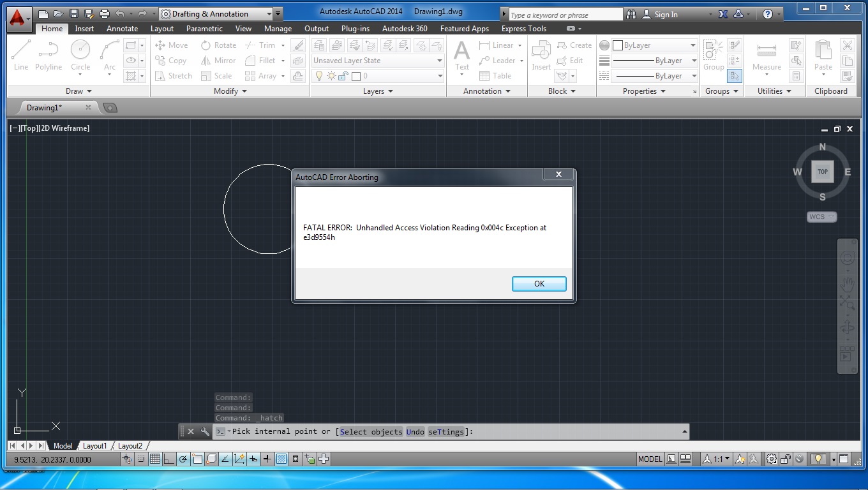Select the Polyline draw tool

(49, 55)
